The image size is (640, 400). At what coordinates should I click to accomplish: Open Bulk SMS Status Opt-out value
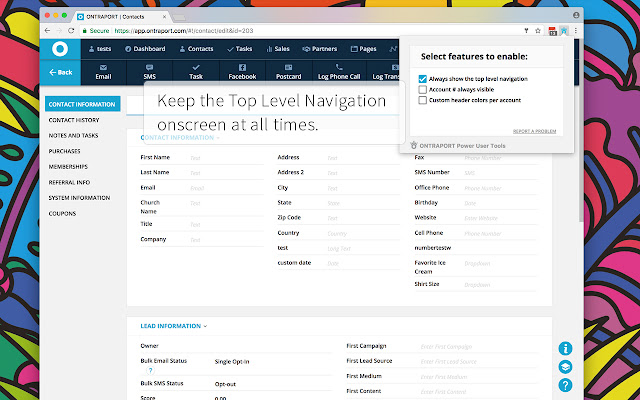[225, 384]
